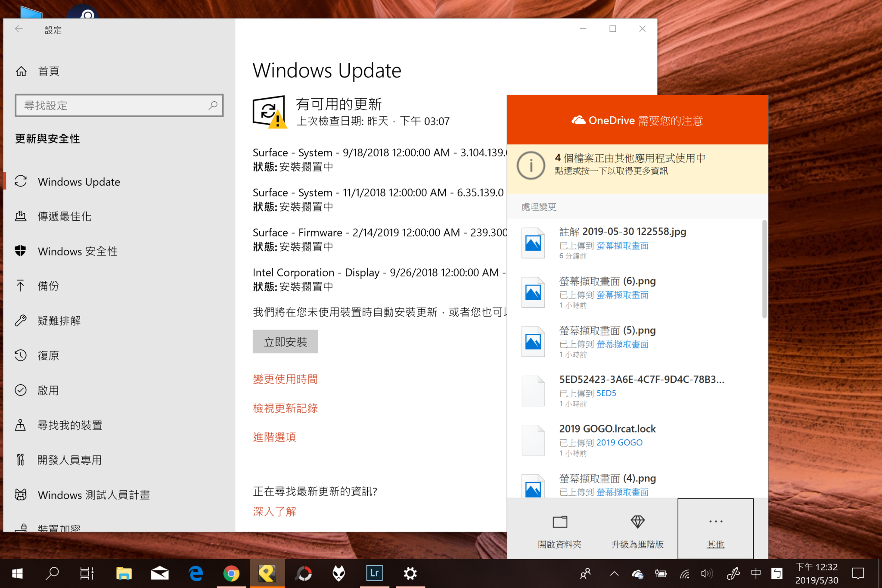Open the Windows Start menu

click(x=17, y=573)
